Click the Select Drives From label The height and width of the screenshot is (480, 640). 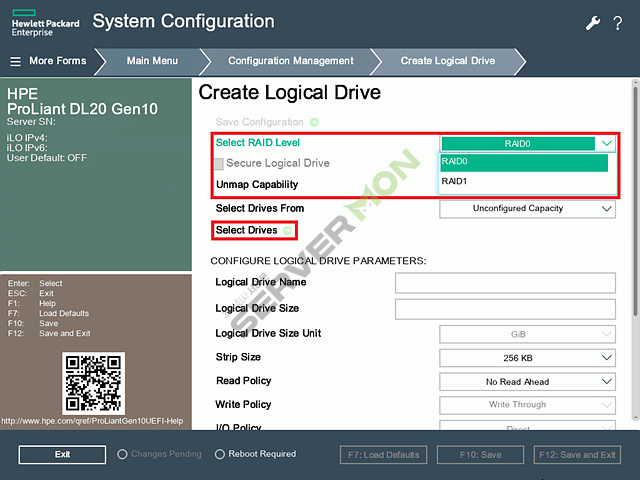tap(260, 208)
